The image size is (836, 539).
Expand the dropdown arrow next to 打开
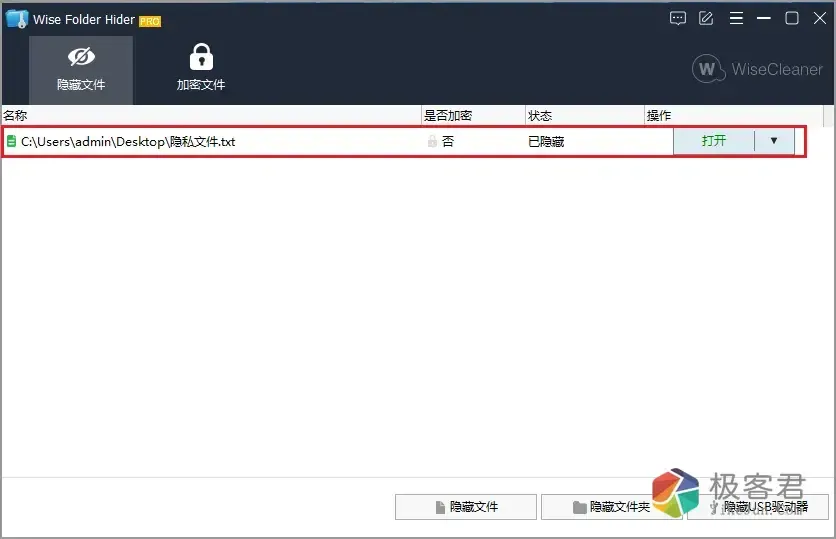(774, 141)
